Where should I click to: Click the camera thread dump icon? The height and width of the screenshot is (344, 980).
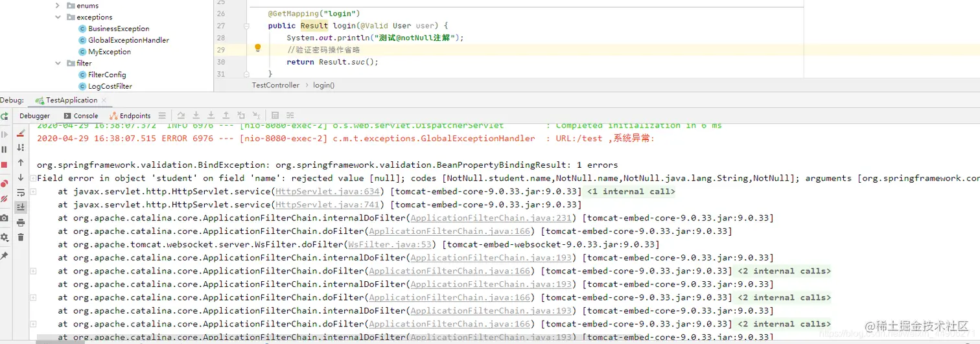pos(5,218)
